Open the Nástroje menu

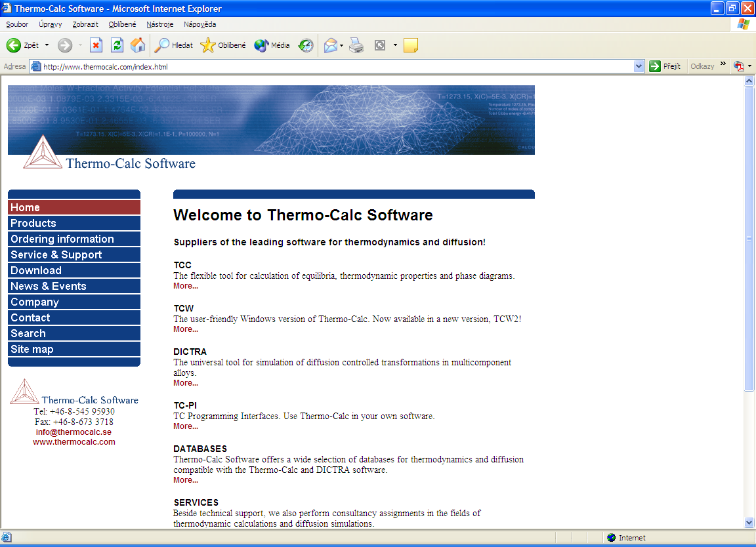[x=159, y=24]
